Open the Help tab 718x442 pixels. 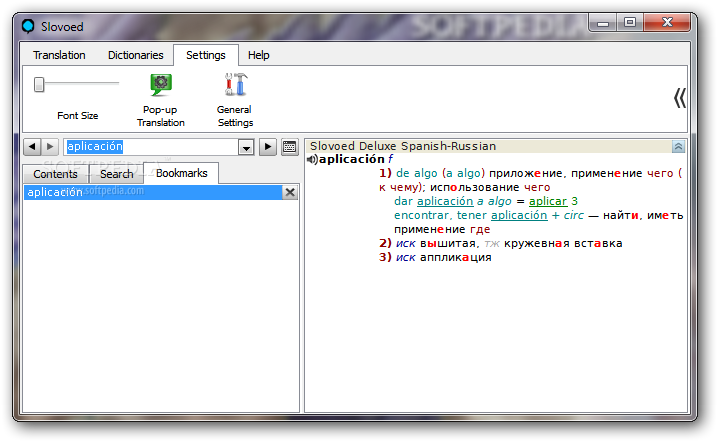pos(258,55)
